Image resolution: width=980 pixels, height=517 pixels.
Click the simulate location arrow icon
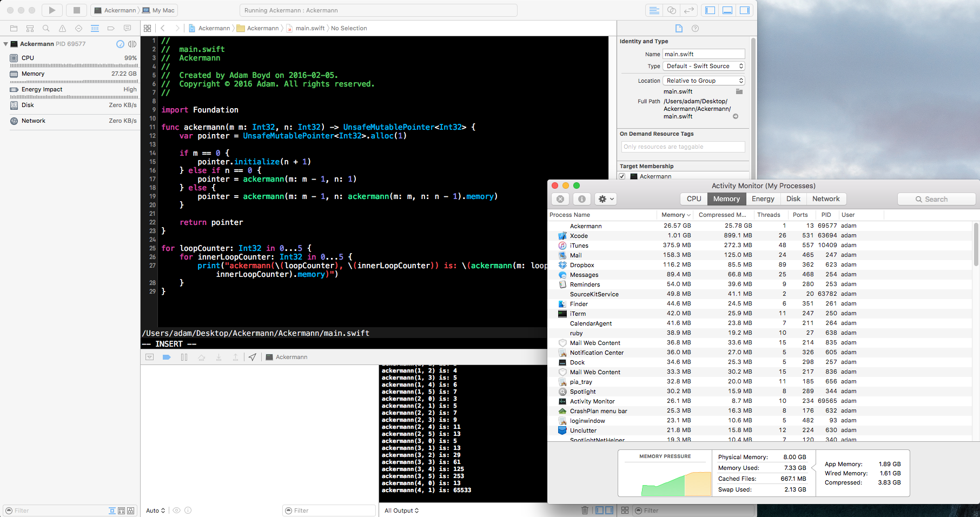[x=252, y=357]
